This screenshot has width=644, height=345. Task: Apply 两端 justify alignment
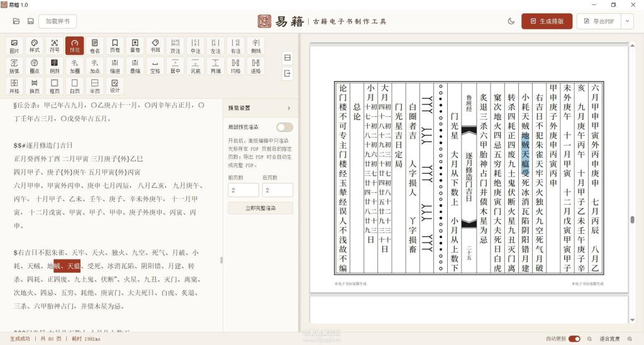click(216, 65)
